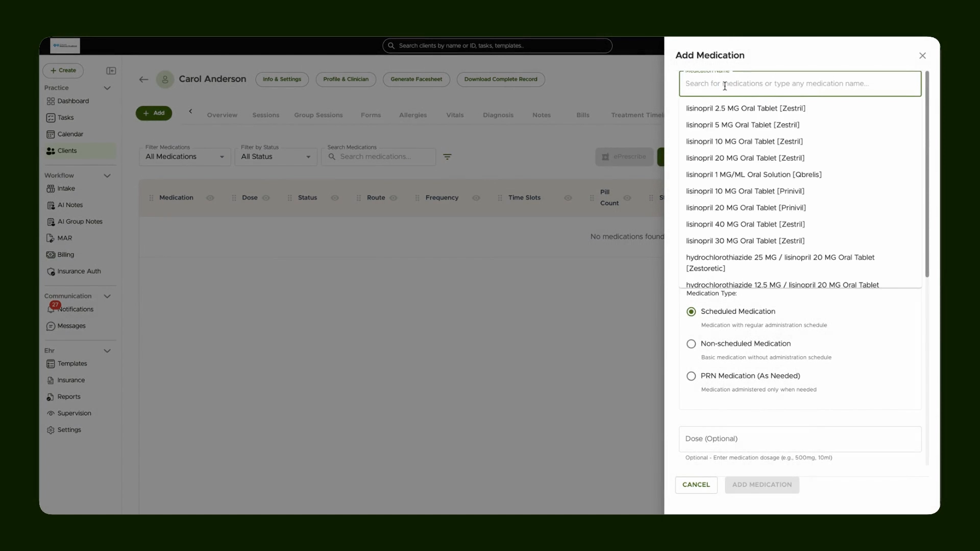Viewport: 980px width, 551px height.
Task: Open the All Medications filter dropdown
Action: [x=185, y=157]
